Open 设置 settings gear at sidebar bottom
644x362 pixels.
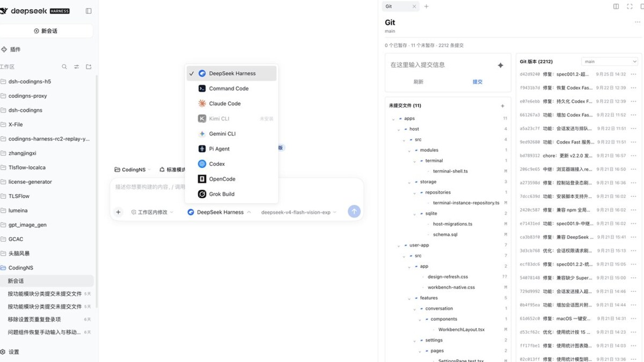3,352
